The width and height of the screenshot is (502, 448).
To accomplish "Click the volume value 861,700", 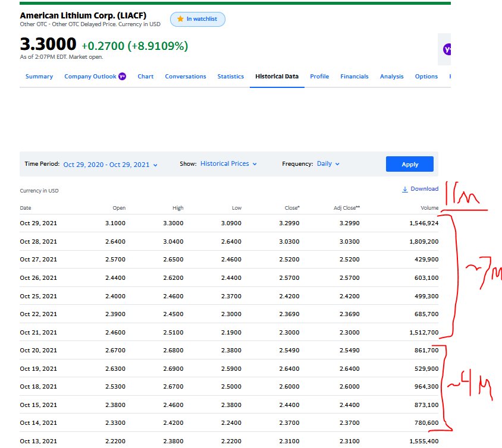I will click(426, 351).
